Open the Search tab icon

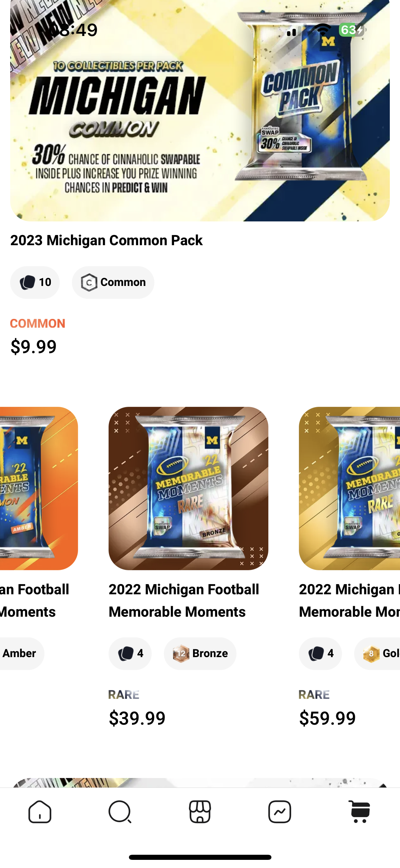120,812
